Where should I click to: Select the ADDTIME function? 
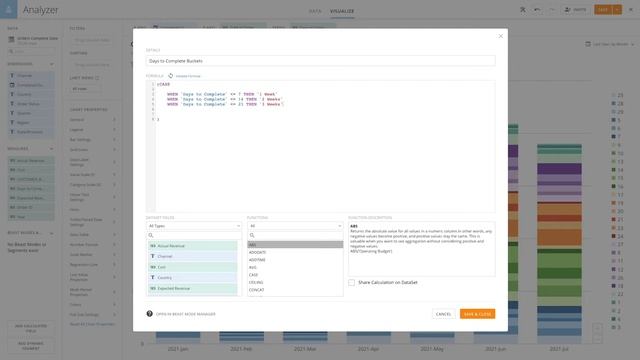point(295,260)
